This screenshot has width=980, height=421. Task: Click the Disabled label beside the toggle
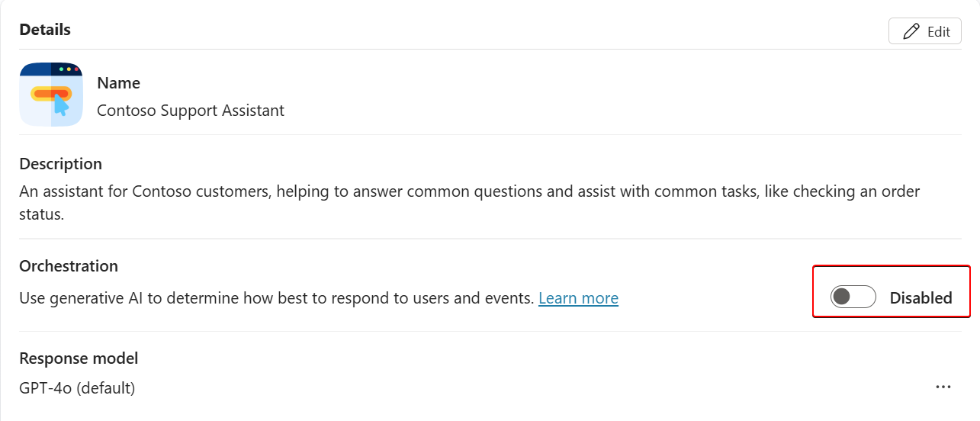click(921, 298)
